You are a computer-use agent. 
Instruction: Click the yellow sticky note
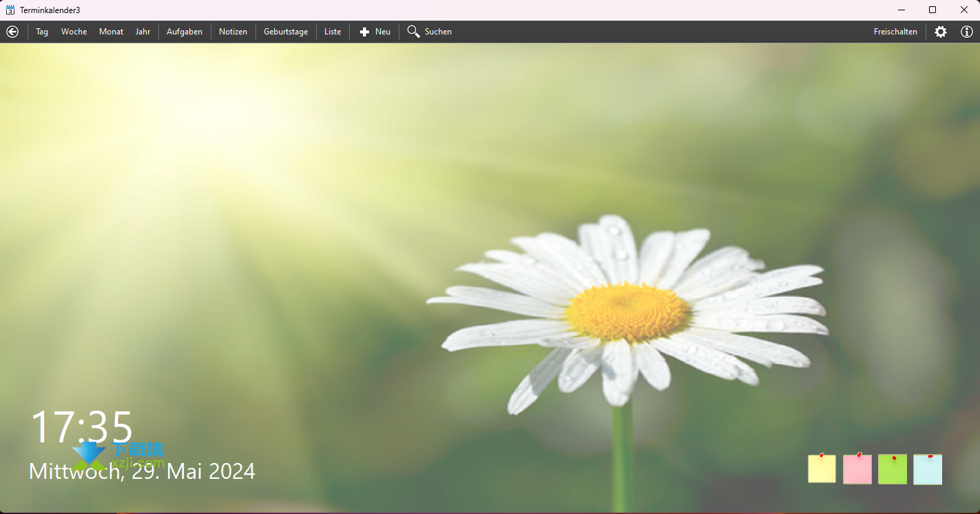822,468
